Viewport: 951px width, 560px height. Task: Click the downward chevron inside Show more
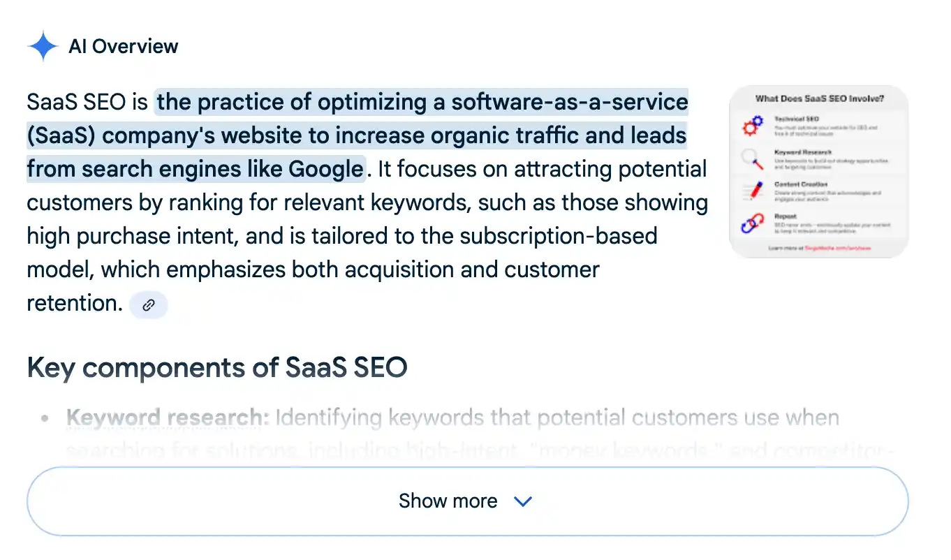[522, 501]
